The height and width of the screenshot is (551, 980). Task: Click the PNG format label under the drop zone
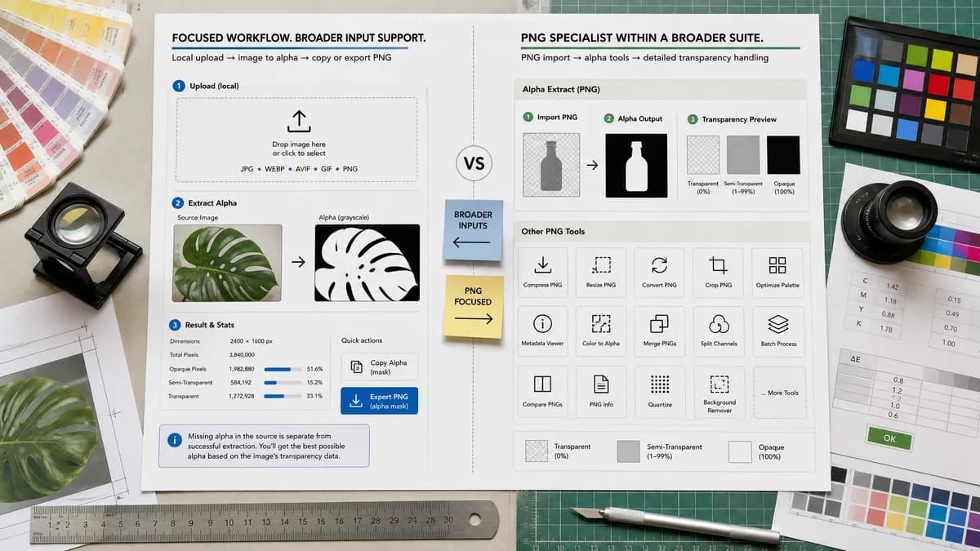tap(352, 169)
